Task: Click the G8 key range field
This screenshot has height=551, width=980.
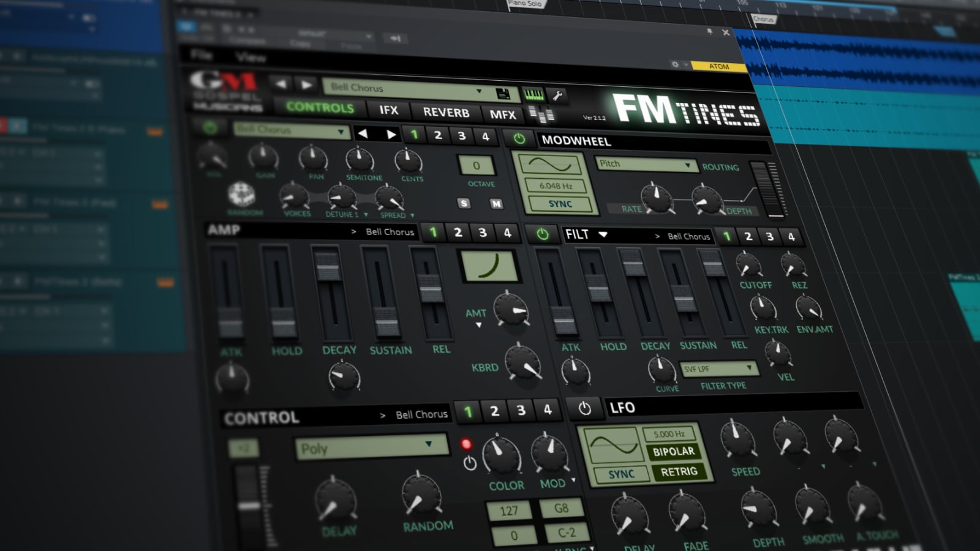Action: coord(561,508)
